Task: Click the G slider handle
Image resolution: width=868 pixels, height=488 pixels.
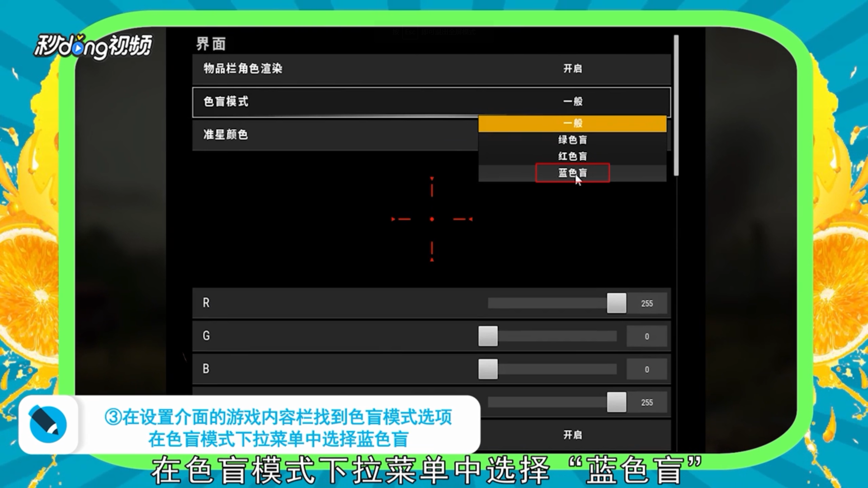Action: 487,336
